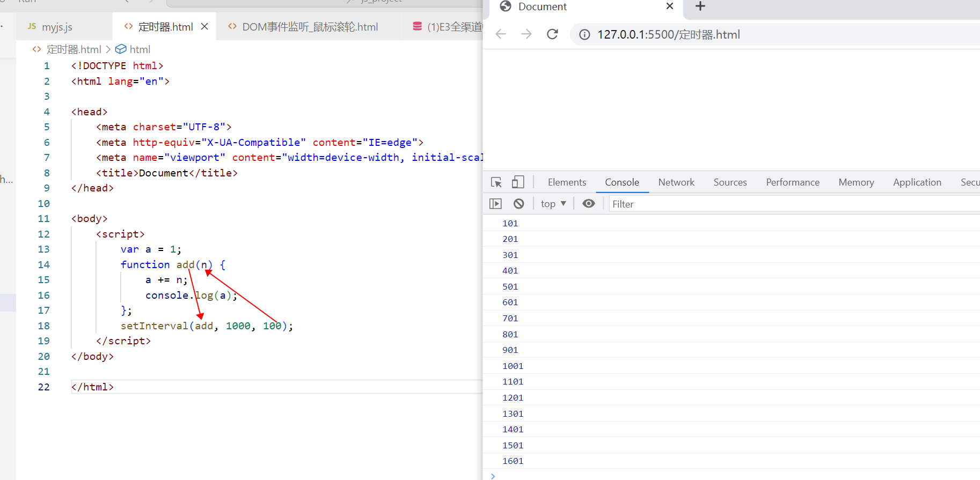The width and height of the screenshot is (980, 480).
Task: Click the function keyword on line 14
Action: 145,264
